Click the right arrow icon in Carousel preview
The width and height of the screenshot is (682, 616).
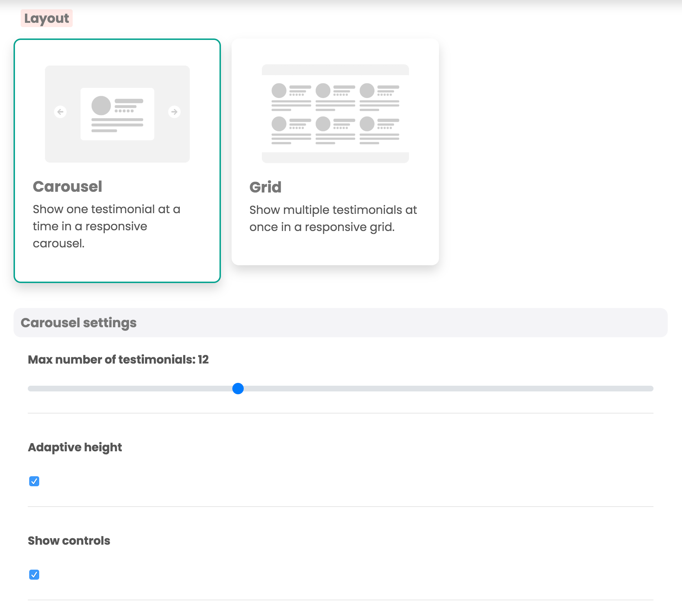(x=174, y=112)
